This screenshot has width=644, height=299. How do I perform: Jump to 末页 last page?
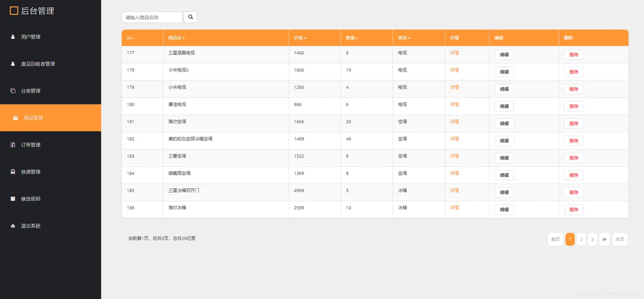tap(620, 239)
